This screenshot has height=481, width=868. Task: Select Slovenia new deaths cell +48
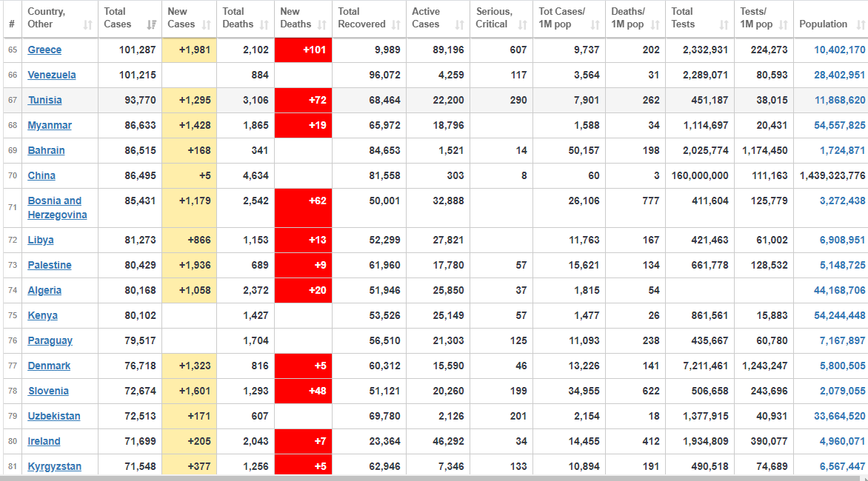pyautogui.click(x=304, y=391)
